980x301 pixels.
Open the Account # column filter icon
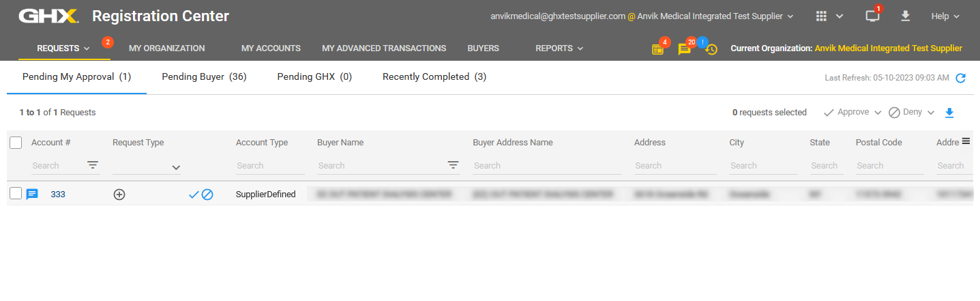[93, 165]
